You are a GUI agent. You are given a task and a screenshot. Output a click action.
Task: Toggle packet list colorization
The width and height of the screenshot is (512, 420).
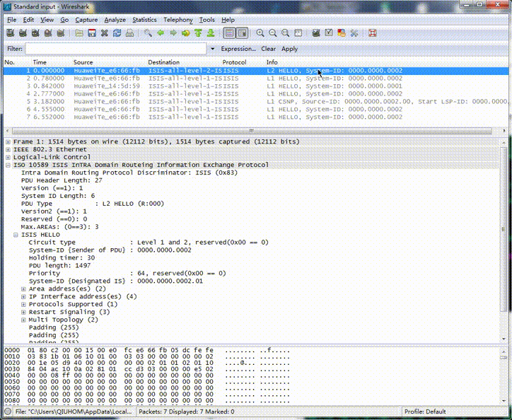[x=229, y=33]
